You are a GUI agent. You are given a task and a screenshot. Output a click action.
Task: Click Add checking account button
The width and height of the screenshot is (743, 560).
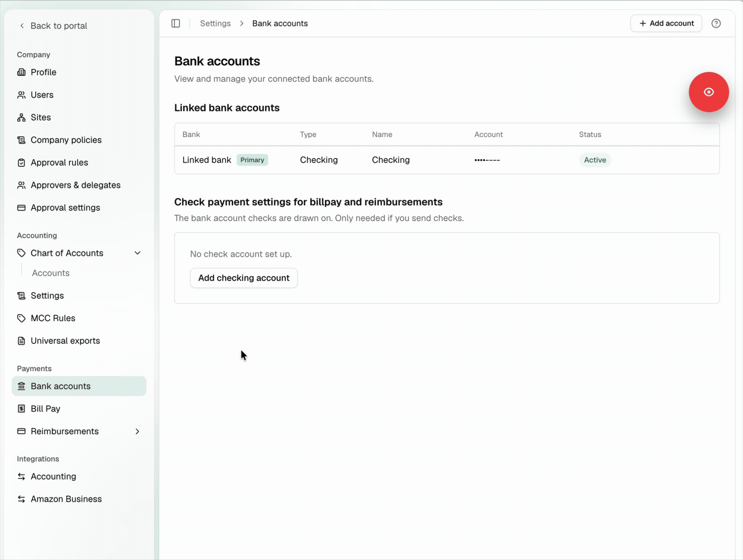point(244,278)
